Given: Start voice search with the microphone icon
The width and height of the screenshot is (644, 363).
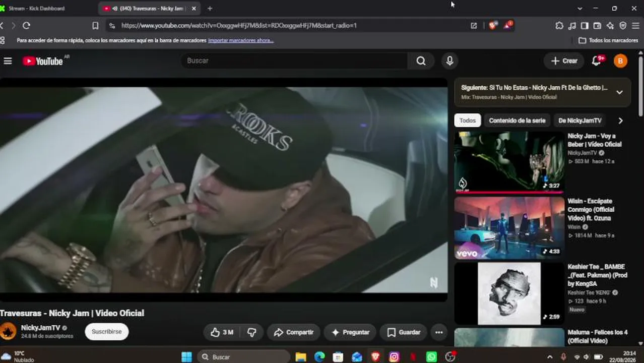Looking at the screenshot, I should click(449, 61).
